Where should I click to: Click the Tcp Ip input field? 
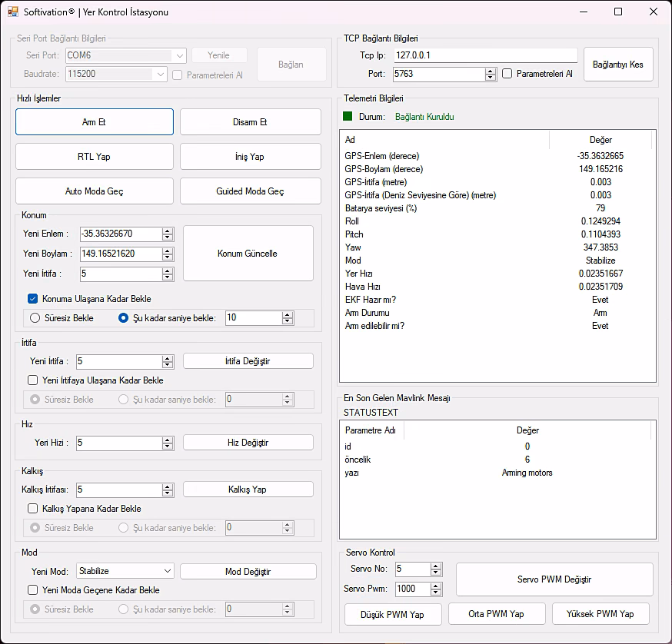click(485, 55)
